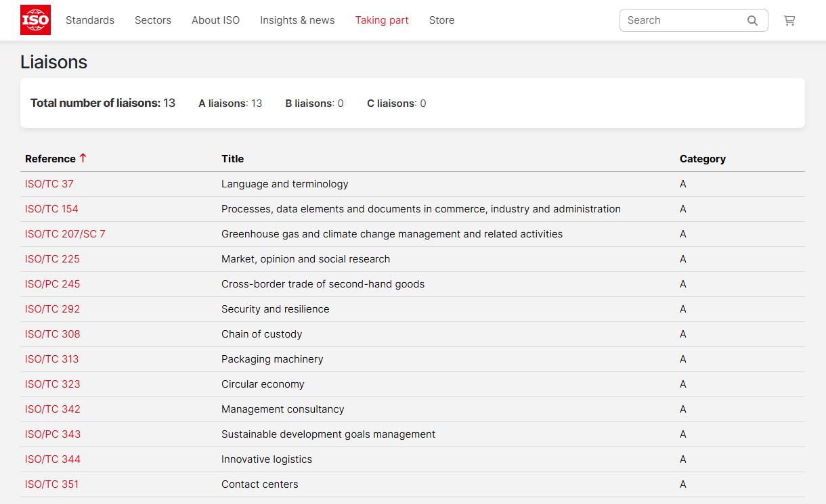Image resolution: width=826 pixels, height=504 pixels.
Task: Open the Standards menu
Action: coord(90,20)
